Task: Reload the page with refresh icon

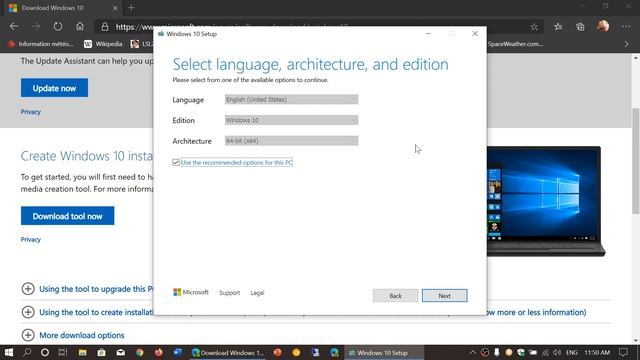Action: (58, 27)
